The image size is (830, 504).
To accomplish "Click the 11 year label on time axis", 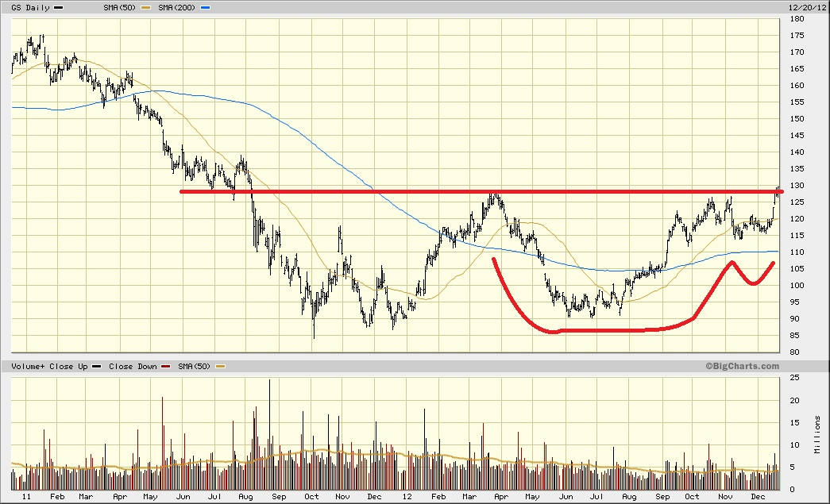I will pos(26,497).
